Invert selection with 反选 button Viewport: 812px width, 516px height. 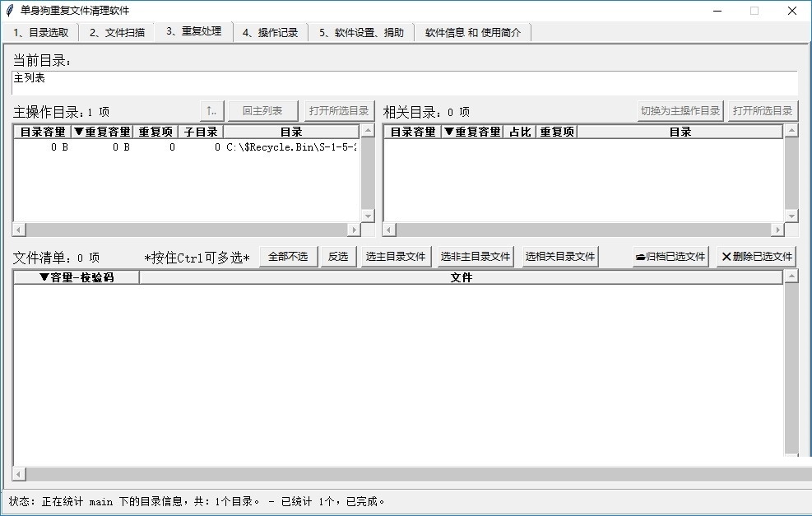(x=337, y=256)
